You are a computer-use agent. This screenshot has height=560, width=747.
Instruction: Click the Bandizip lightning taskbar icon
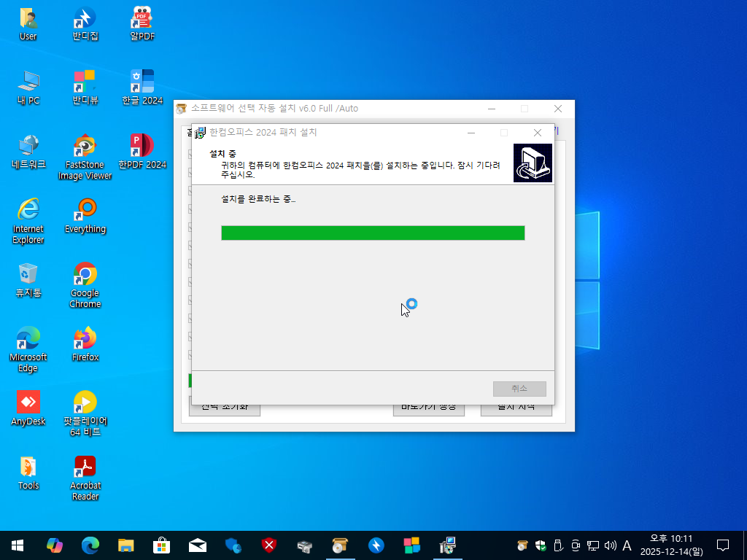(376, 545)
